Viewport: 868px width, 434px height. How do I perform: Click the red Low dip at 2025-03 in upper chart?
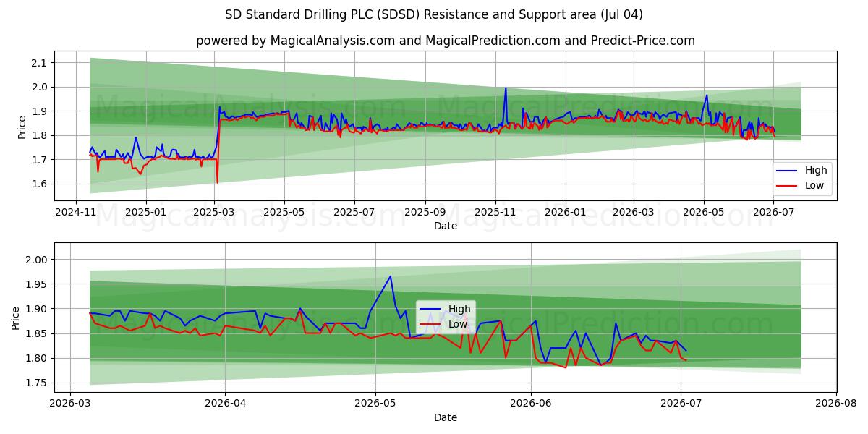pyautogui.click(x=217, y=182)
